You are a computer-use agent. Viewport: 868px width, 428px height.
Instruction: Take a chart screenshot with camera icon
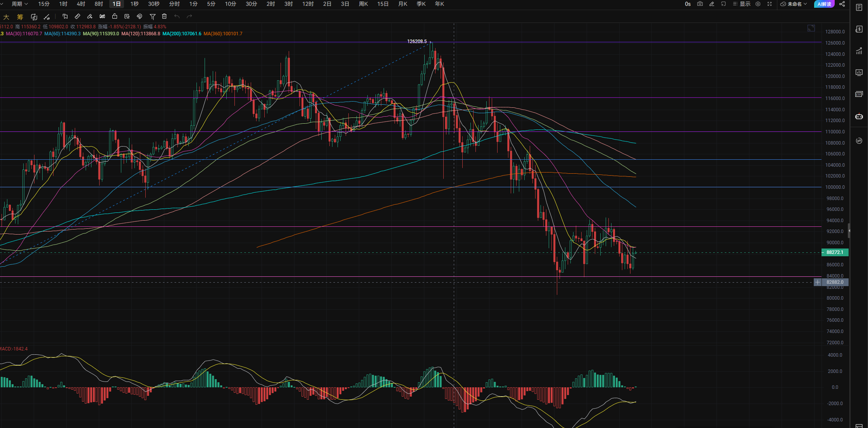[700, 4]
